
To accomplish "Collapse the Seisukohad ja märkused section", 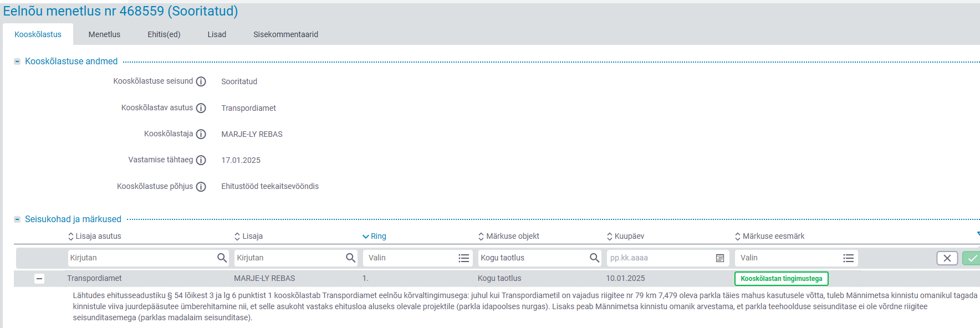I will click(x=17, y=219).
